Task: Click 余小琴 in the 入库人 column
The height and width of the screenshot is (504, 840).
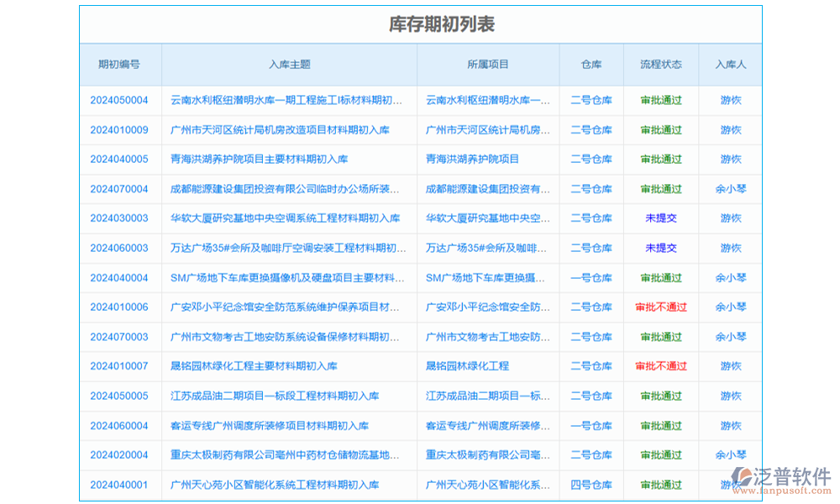Action: (730, 189)
